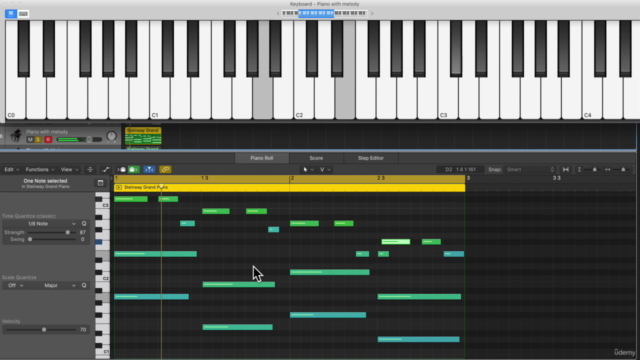Switch to the Score tab
Viewport: 640px width, 360px height.
tap(316, 158)
